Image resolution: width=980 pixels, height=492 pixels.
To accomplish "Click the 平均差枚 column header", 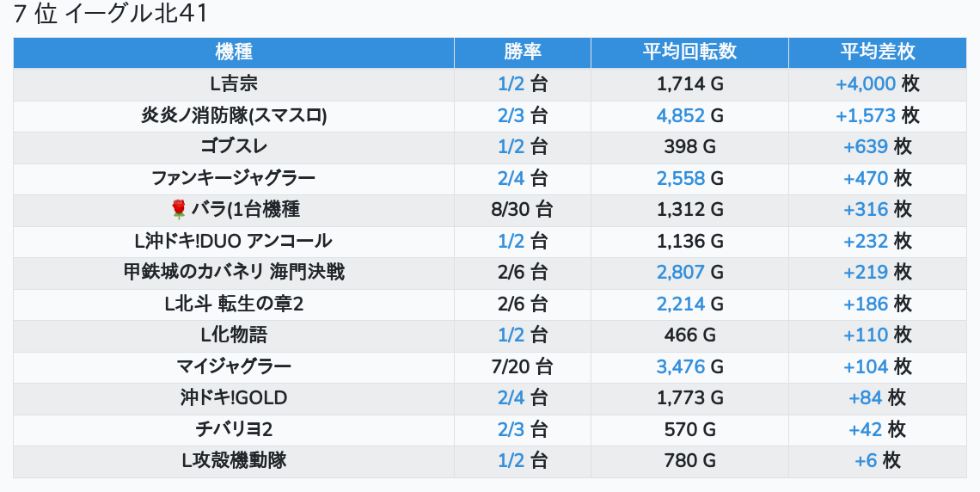I will click(x=877, y=52).
